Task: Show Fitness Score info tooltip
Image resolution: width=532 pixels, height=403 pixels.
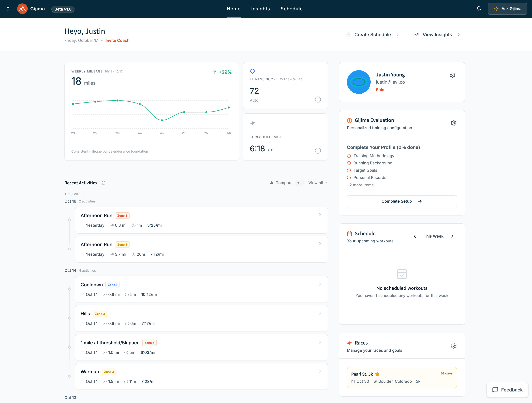Action: [318, 99]
